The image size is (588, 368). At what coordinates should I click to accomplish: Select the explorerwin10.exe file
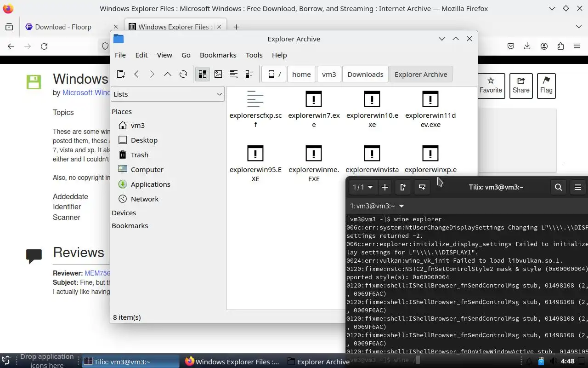[x=372, y=109]
